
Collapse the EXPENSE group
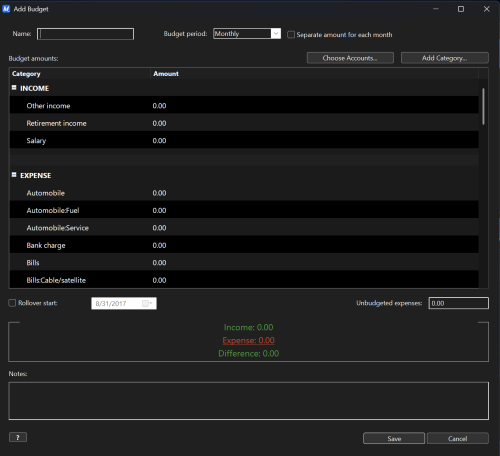click(14, 175)
